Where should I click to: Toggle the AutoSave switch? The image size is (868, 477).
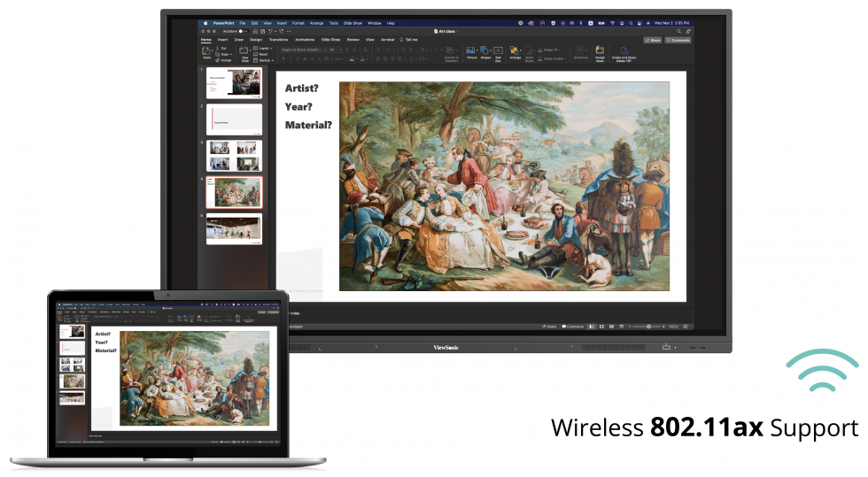point(244,32)
